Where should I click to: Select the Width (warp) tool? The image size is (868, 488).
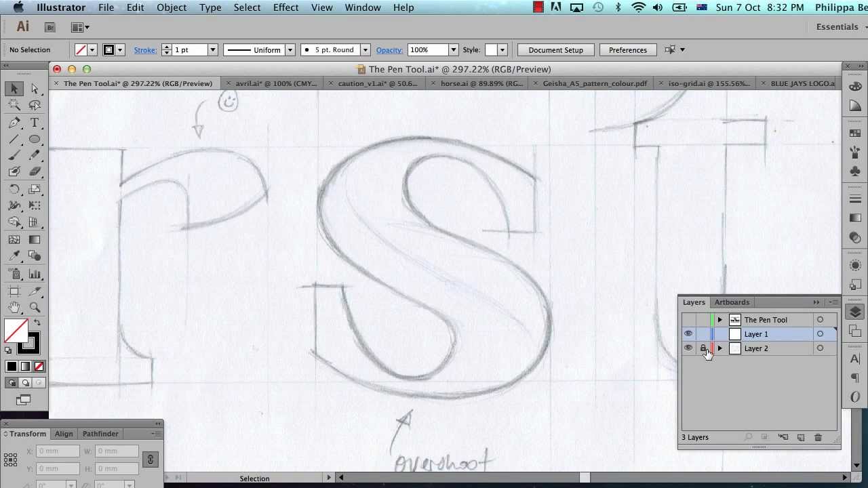[x=14, y=205]
